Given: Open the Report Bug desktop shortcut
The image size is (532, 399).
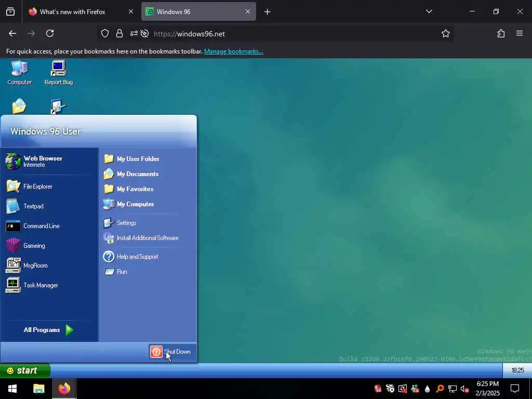Looking at the screenshot, I should [58, 73].
